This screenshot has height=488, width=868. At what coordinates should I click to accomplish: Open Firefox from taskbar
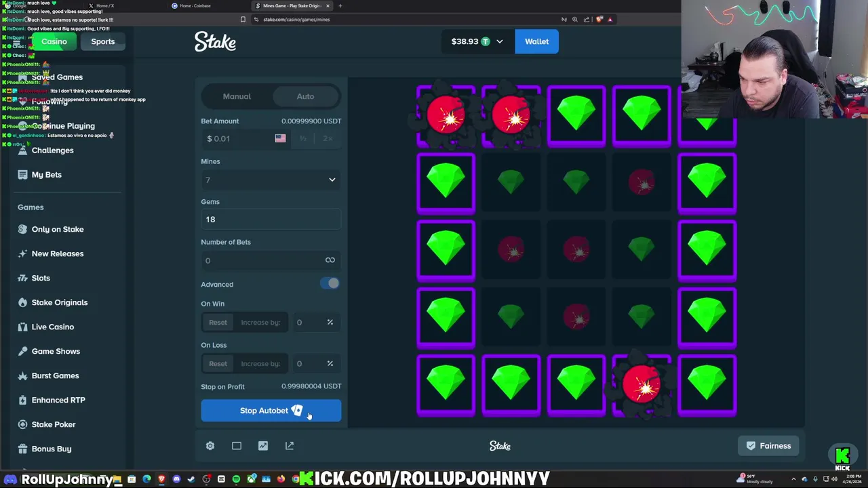pyautogui.click(x=281, y=479)
